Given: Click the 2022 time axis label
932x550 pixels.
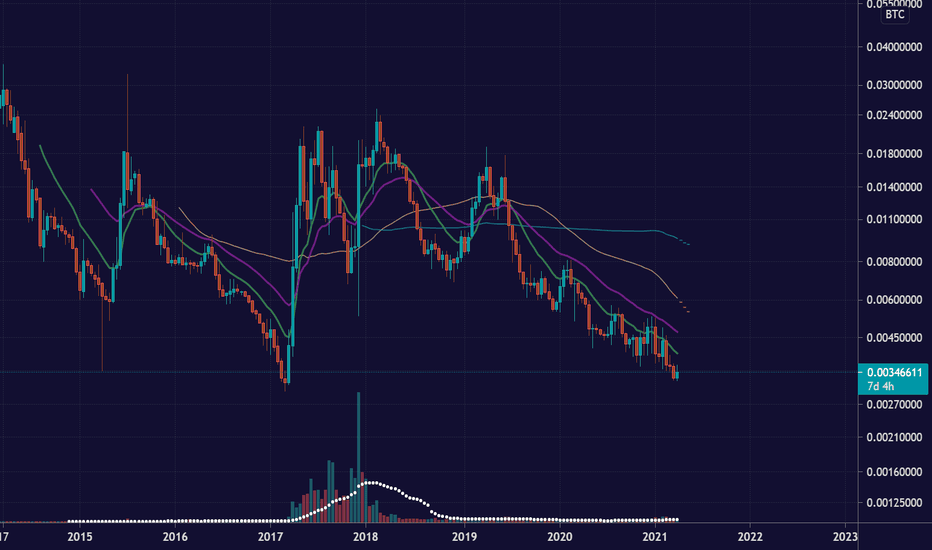Looking at the screenshot, I should click(x=750, y=537).
